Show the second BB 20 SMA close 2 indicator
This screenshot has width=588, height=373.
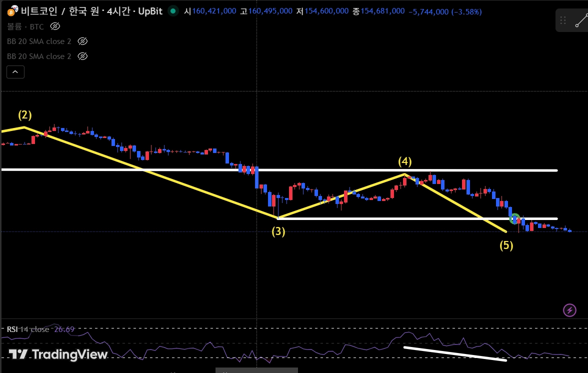(x=82, y=56)
